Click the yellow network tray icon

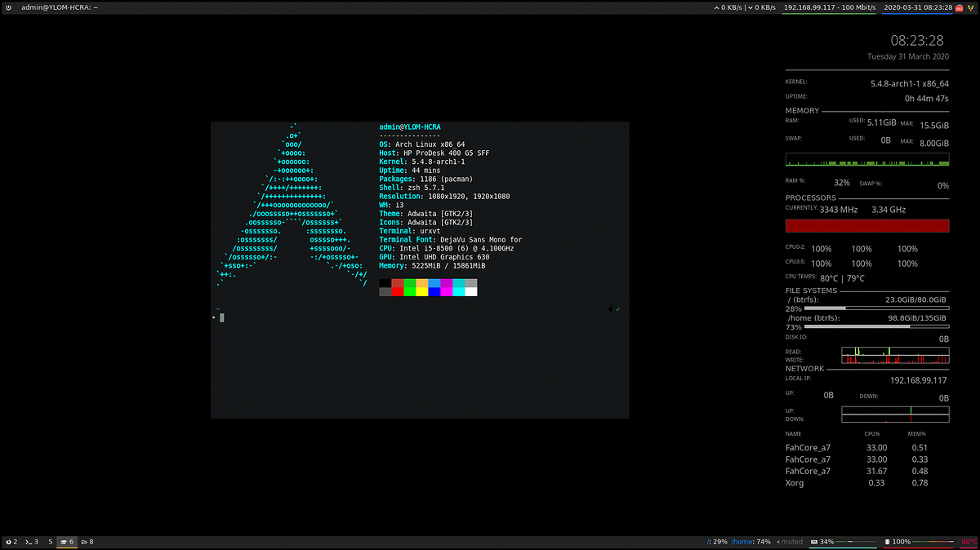pyautogui.click(x=971, y=7)
